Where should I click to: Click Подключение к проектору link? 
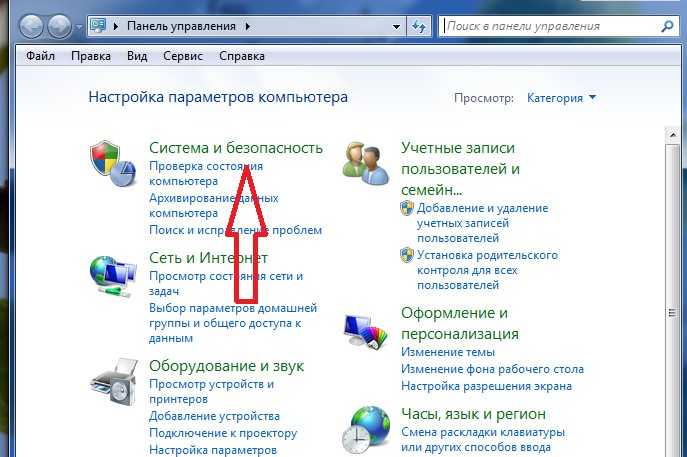point(223,433)
